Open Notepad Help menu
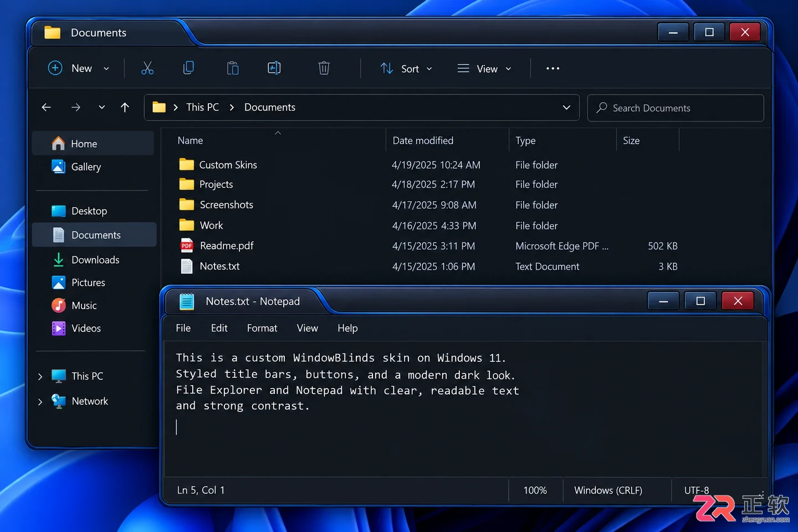This screenshot has width=798, height=532. [347, 328]
